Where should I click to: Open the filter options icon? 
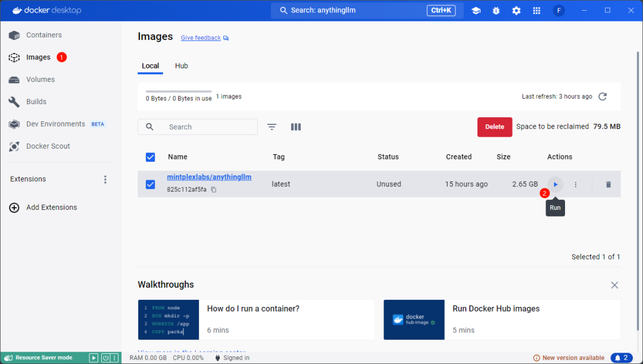(x=272, y=127)
